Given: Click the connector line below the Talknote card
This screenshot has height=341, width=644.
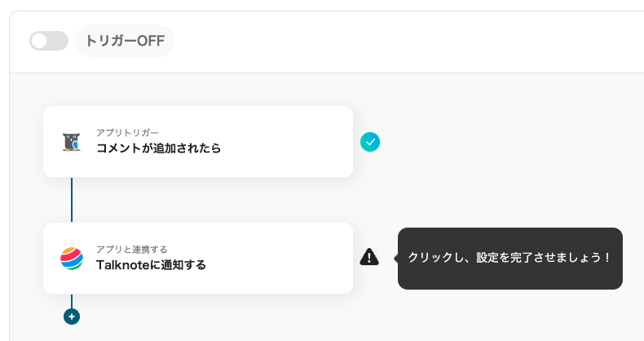Looking at the screenshot, I should 72,300.
